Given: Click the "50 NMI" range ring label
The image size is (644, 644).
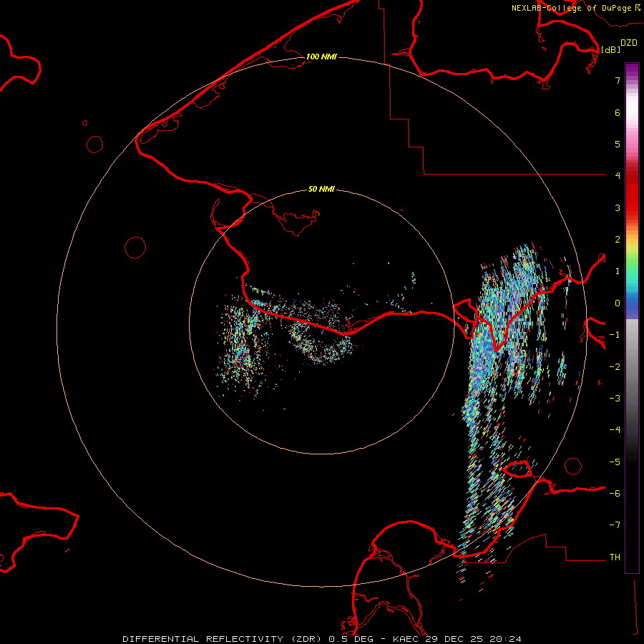Looking at the screenshot, I should coord(321,189).
